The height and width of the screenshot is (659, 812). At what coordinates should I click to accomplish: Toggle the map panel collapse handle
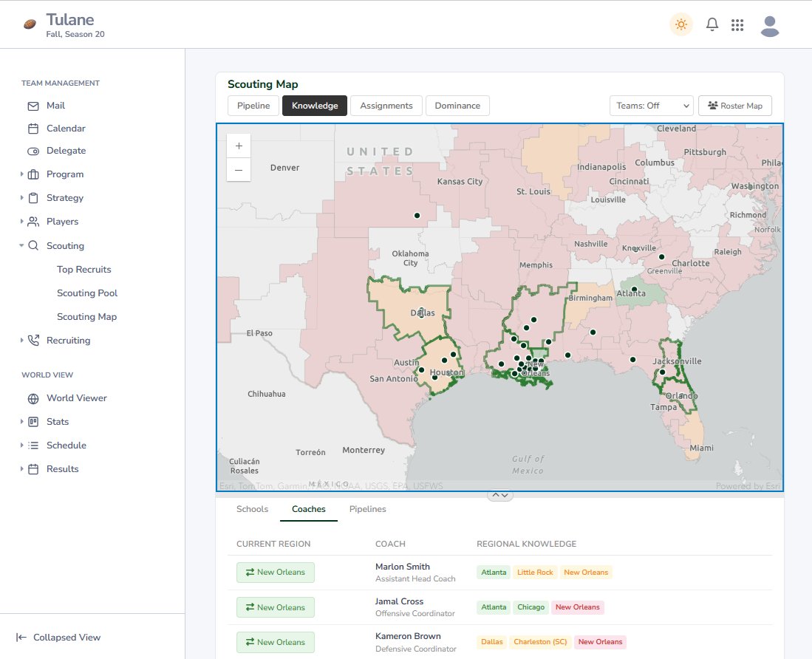click(499, 496)
